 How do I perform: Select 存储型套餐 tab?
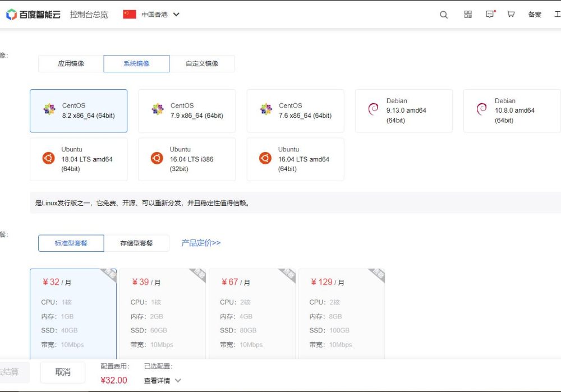[x=136, y=243]
